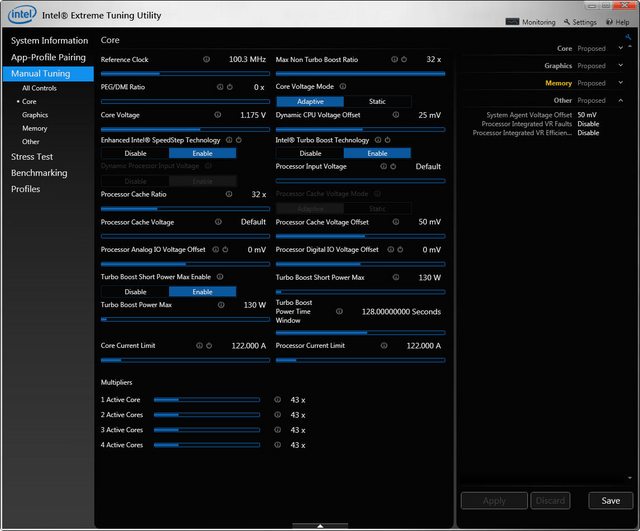Click Processor Cache Ratio info icon

pos(229,194)
